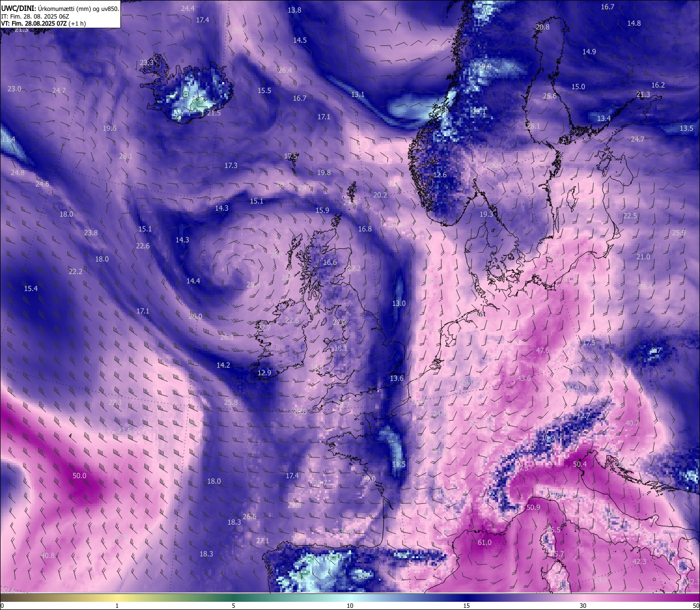The width and height of the screenshot is (700, 610).
Task: Click the 13.0 value over the North Sea
Action: coord(399,303)
